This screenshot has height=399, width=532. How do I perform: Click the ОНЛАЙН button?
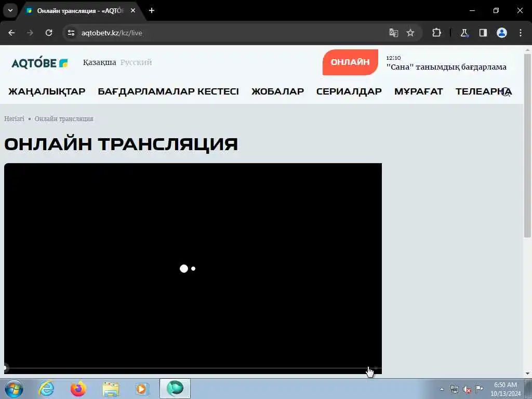pyautogui.click(x=350, y=62)
